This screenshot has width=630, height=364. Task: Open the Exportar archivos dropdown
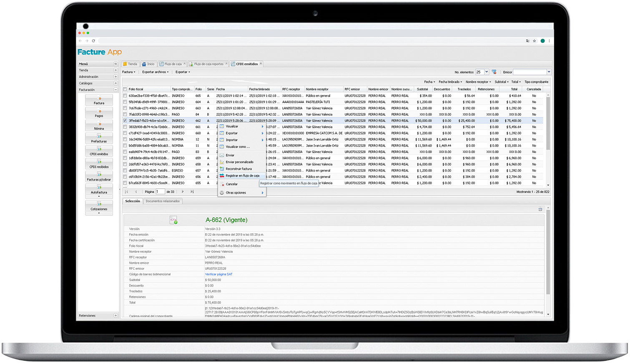click(x=155, y=72)
